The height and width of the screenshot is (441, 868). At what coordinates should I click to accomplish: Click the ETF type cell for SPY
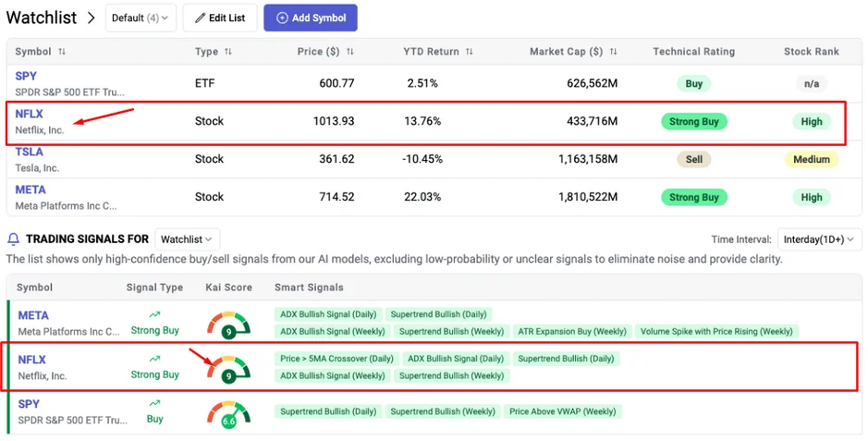click(205, 83)
